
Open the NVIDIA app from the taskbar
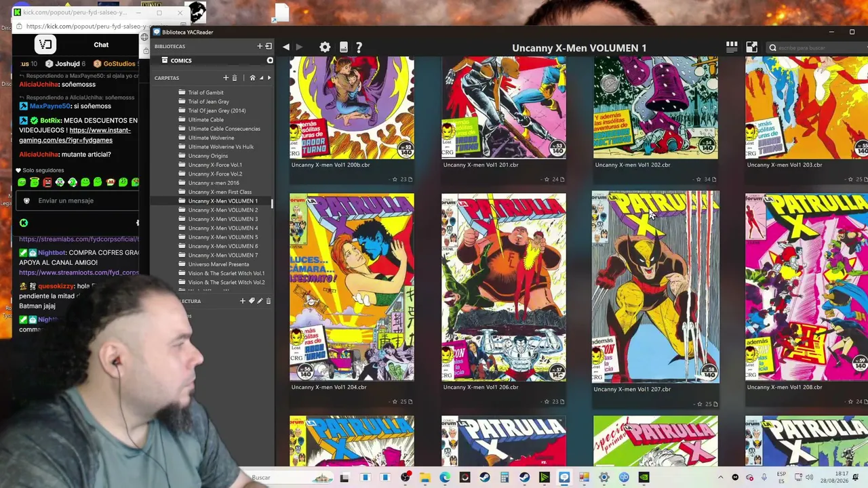pos(644,477)
